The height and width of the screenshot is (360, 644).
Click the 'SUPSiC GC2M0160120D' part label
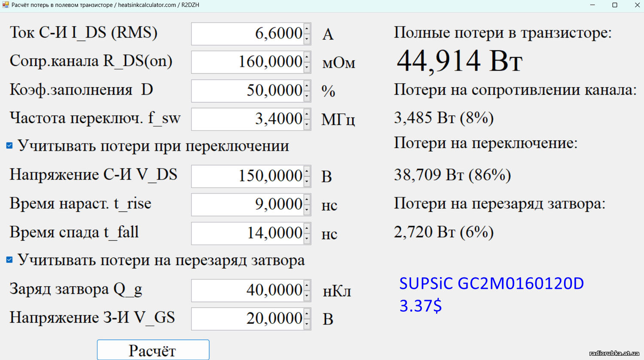pyautogui.click(x=491, y=283)
